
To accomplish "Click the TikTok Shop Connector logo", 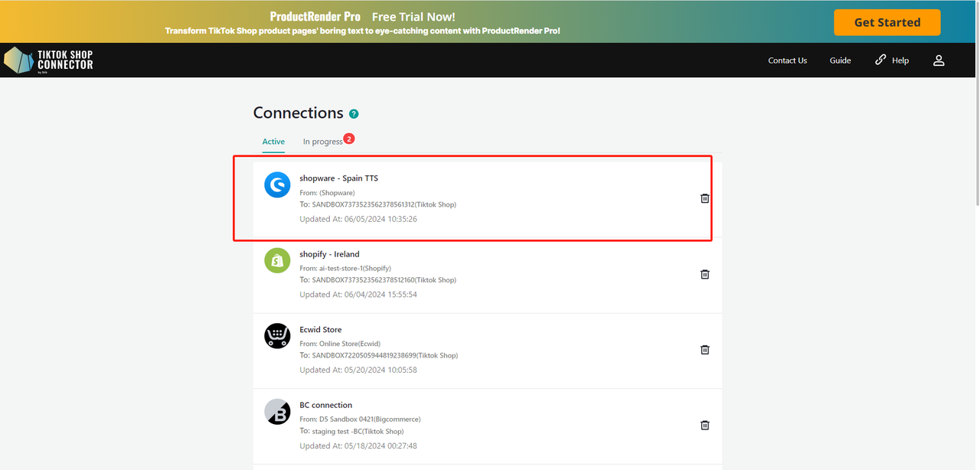I will 48,60.
